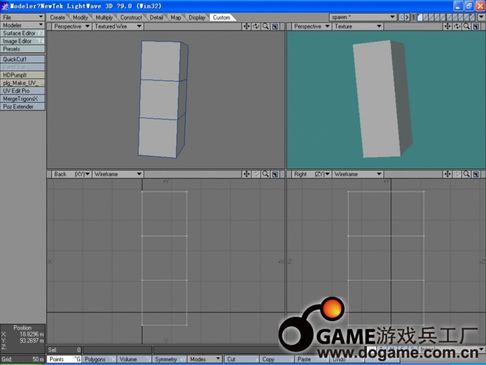Open the Textured Wire render style dropdown
Viewport: 486px width, 365px height.
[118, 26]
